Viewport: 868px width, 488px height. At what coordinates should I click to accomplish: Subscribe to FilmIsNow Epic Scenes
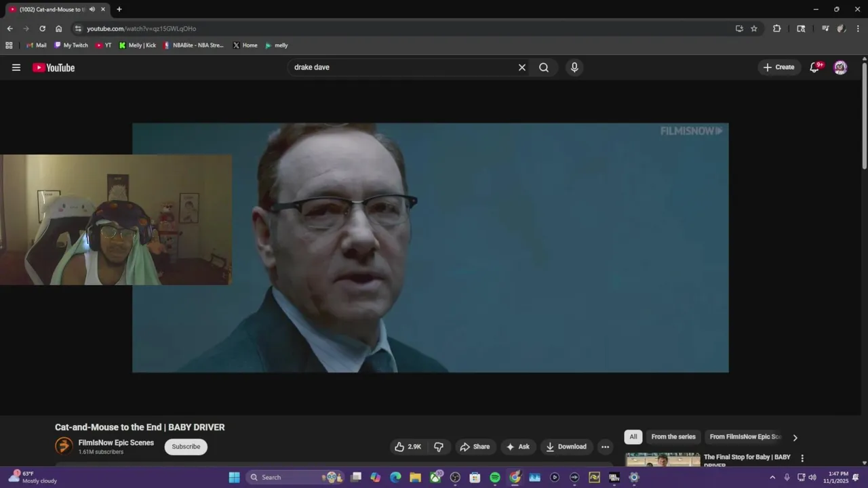pyautogui.click(x=186, y=447)
